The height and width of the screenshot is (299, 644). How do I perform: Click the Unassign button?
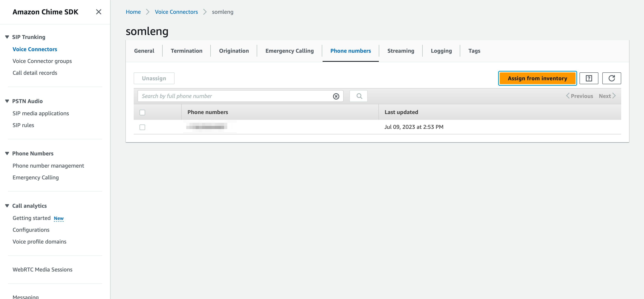(x=154, y=78)
